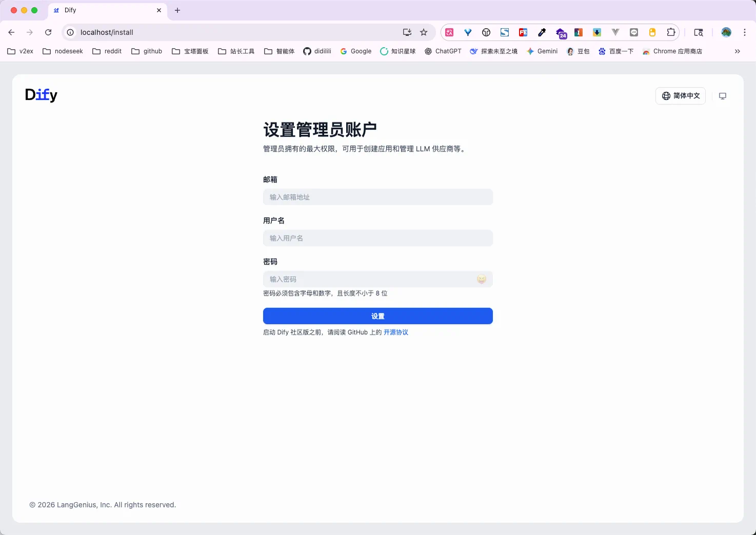Open the ChatGPT bookmark

[443, 51]
